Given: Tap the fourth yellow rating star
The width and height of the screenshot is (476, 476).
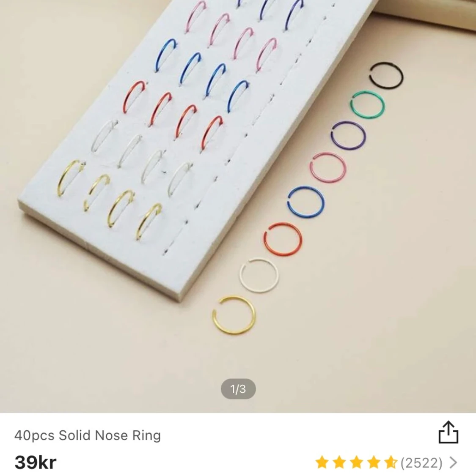Looking at the screenshot, I should (373, 462).
